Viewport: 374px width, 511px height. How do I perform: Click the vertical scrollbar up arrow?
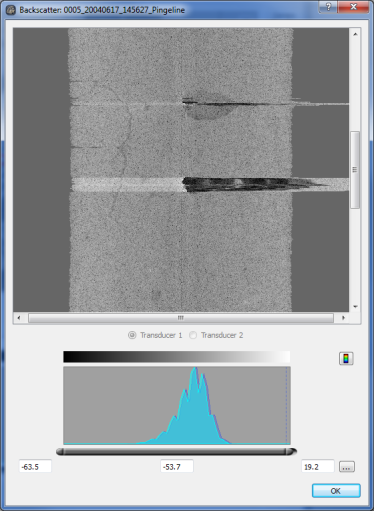(355, 34)
